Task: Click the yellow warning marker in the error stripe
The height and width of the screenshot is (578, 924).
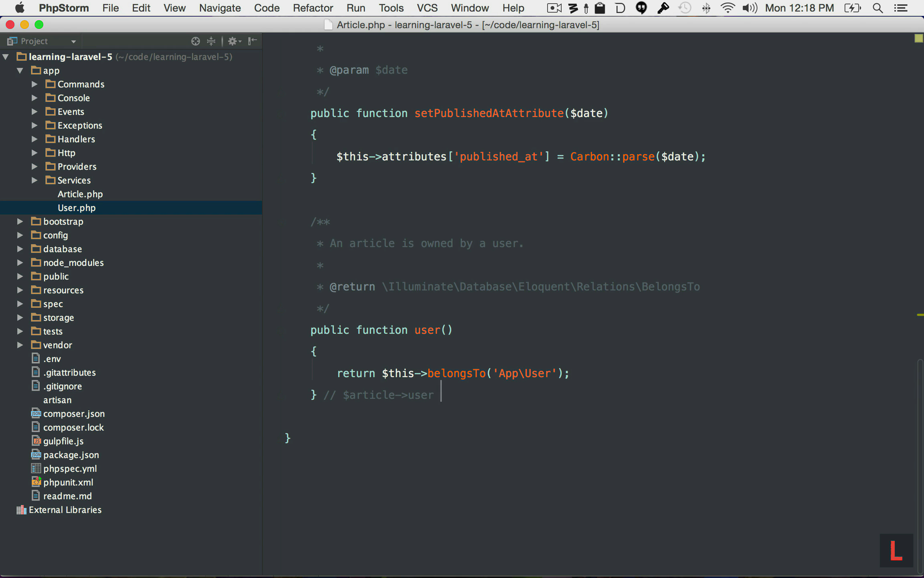Action: point(920,315)
